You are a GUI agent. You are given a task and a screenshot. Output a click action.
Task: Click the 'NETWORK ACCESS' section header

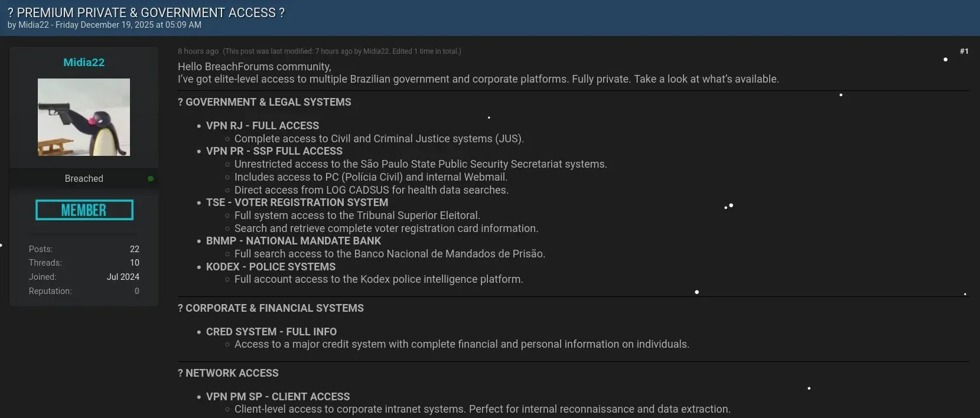(228, 373)
